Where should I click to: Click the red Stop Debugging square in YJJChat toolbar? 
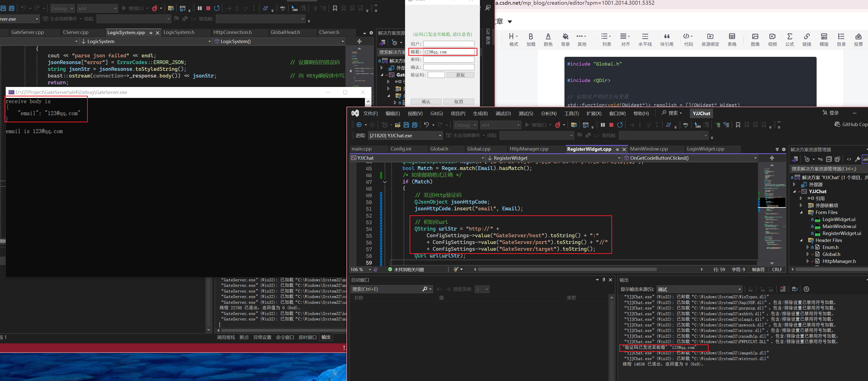tap(611, 125)
